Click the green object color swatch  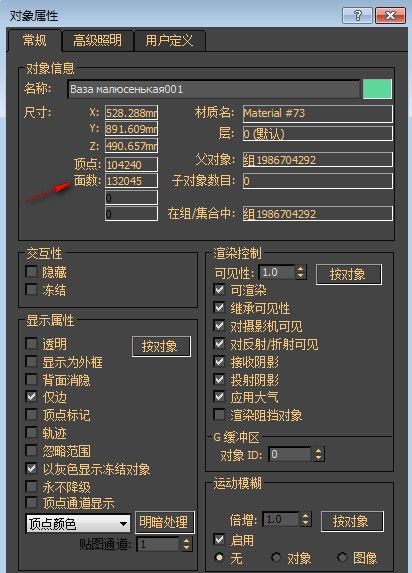tap(377, 89)
